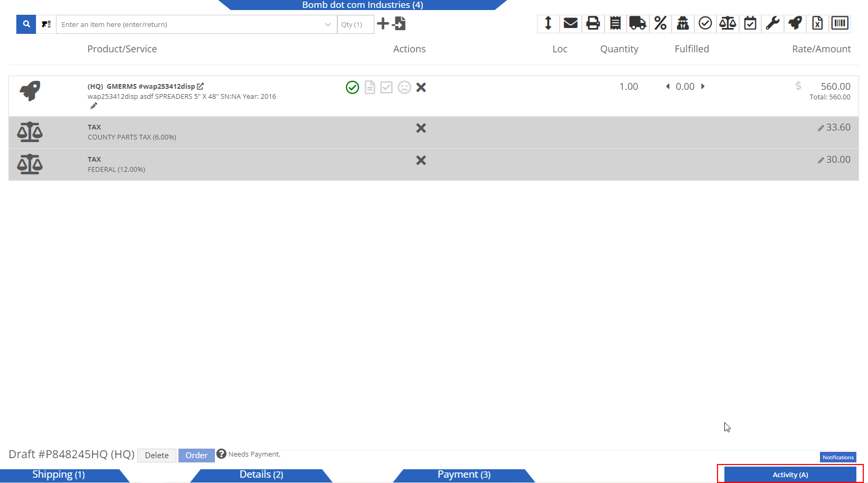Viewport: 868px width, 483px height.
Task: Edit description pencil under GMERMS item
Action: click(93, 106)
